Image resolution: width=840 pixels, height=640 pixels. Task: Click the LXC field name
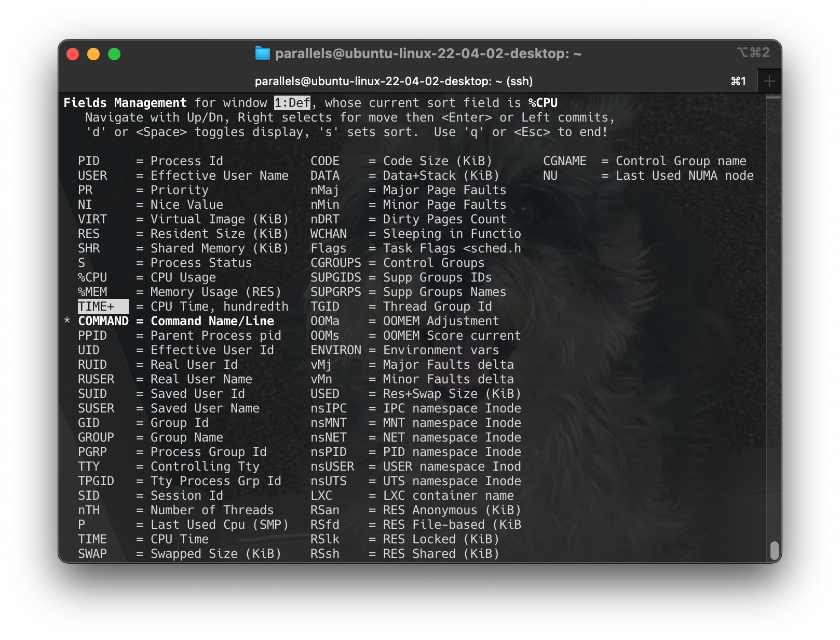pos(321,496)
